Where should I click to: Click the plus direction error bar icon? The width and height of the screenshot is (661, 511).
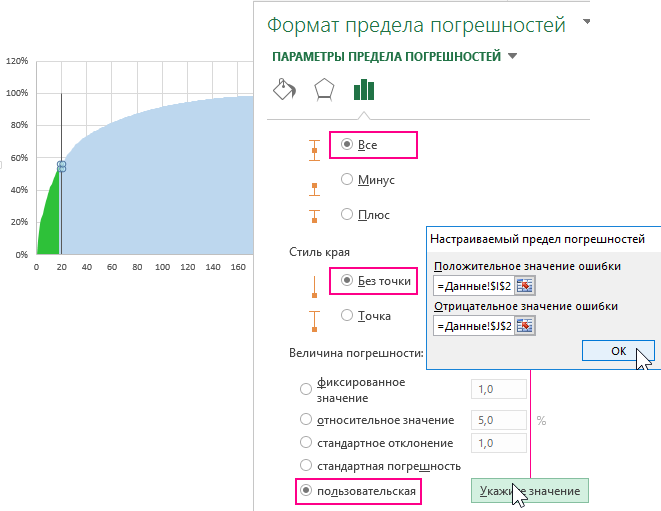tap(314, 216)
